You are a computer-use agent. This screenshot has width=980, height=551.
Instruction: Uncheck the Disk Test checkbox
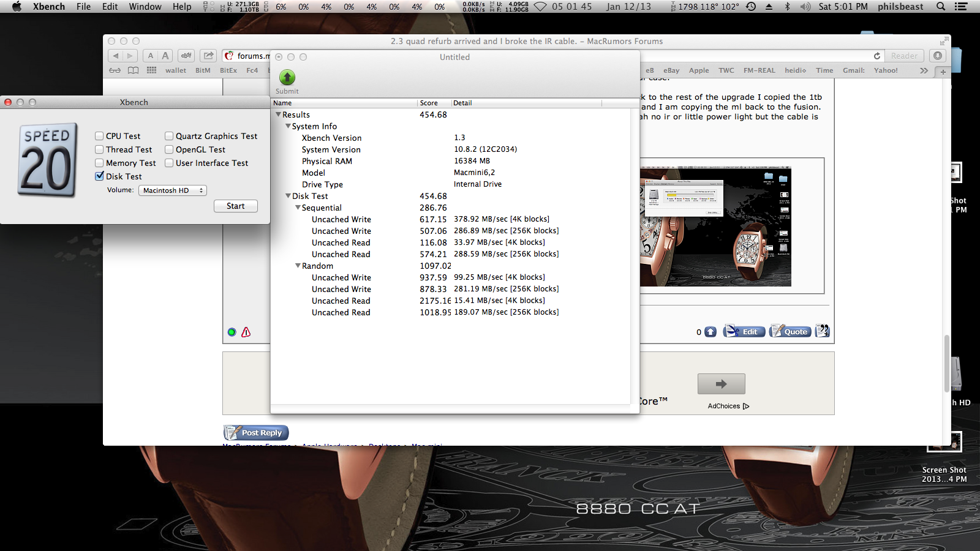click(x=99, y=176)
